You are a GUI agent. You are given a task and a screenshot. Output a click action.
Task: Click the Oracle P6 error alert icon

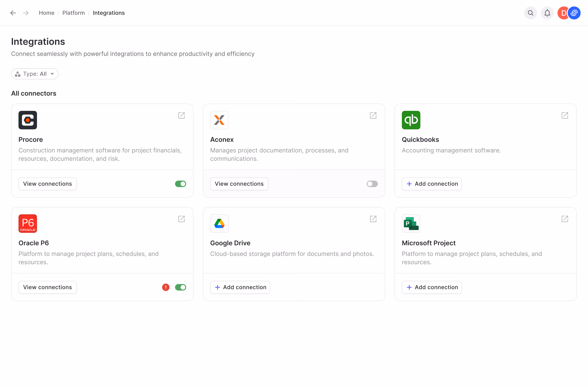tap(166, 287)
